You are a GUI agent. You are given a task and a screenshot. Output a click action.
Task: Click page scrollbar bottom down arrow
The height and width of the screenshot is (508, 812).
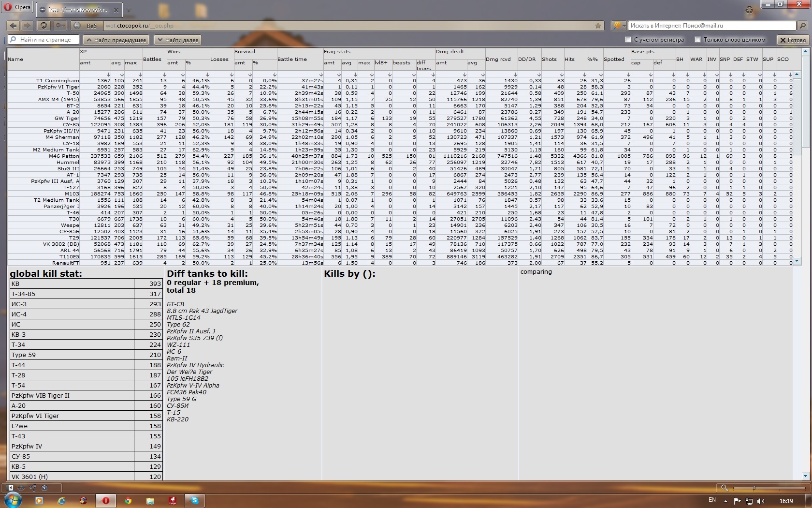click(x=806, y=476)
